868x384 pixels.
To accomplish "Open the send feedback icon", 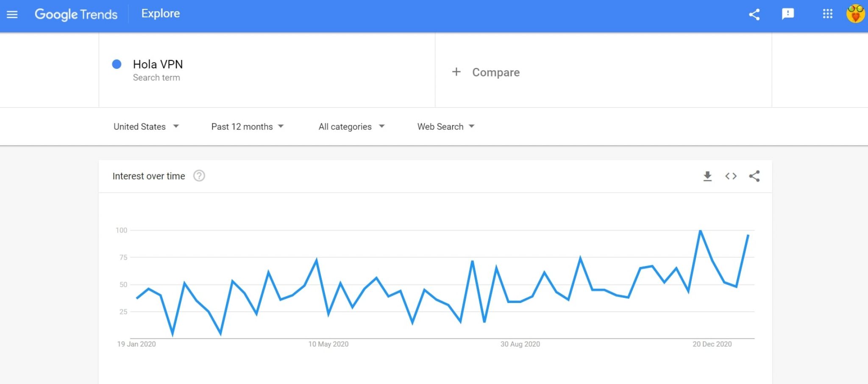I will [787, 14].
